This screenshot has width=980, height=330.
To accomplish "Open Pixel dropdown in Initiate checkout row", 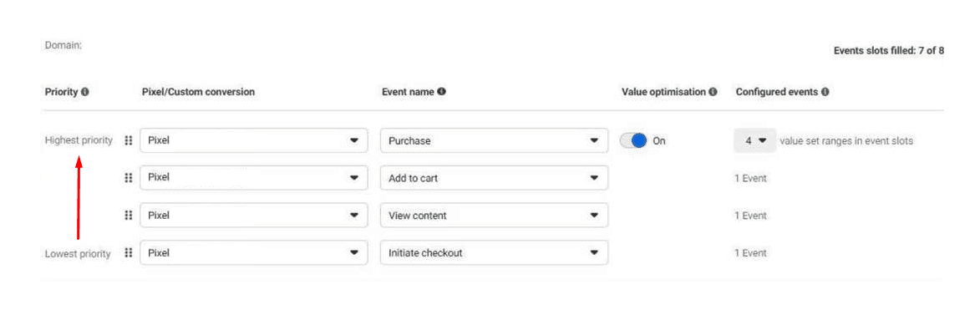I will [254, 252].
